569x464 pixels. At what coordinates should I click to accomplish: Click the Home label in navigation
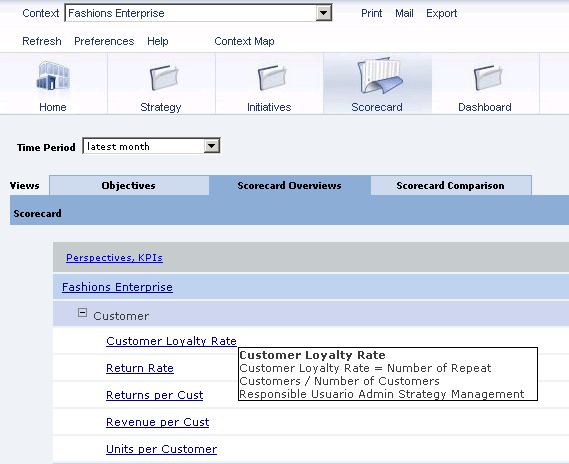coord(53,107)
